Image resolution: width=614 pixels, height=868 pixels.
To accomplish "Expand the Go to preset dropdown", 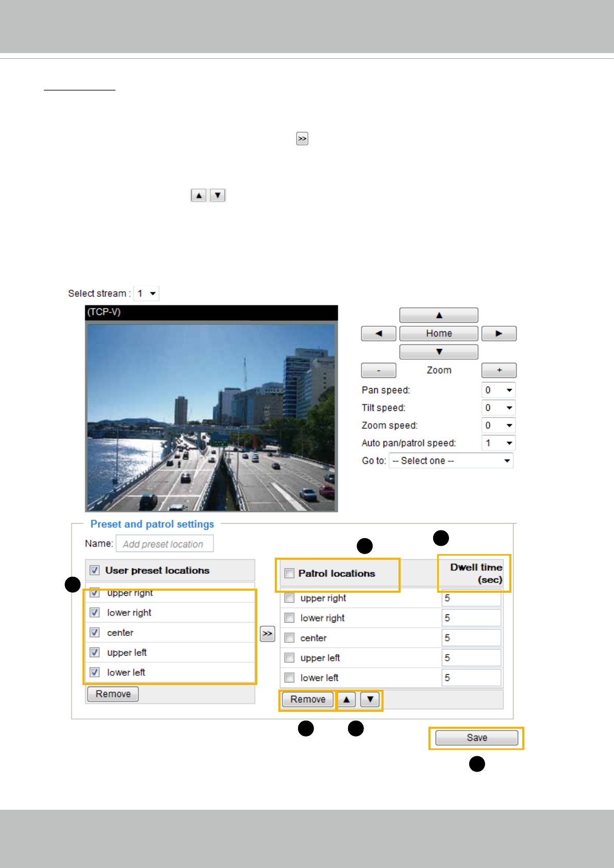I will 451,461.
